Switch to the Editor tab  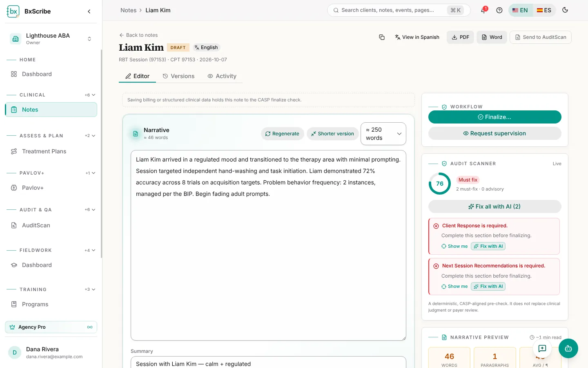(x=137, y=76)
